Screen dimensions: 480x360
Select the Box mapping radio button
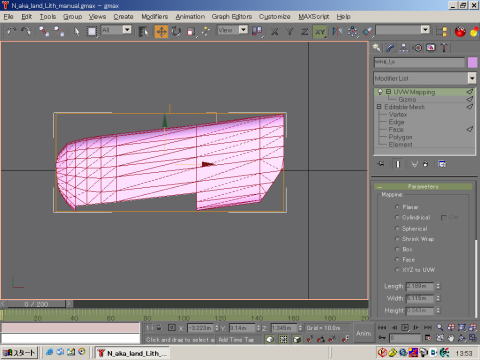click(x=397, y=249)
